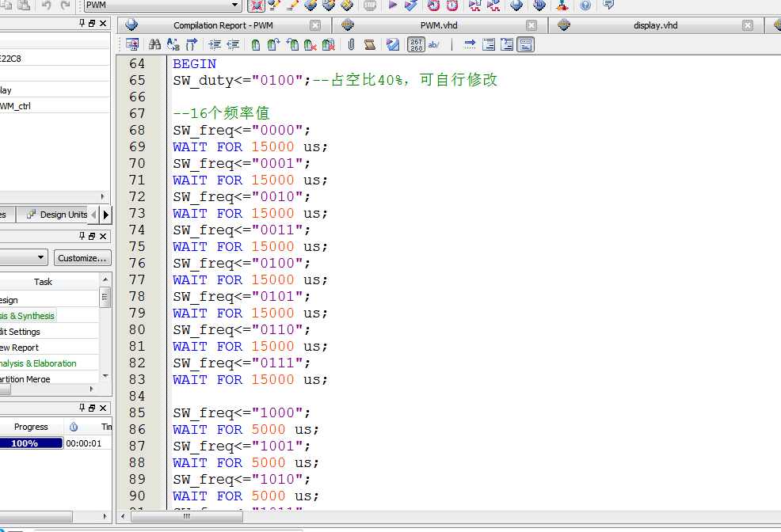Click the horizontal scrollbar thumb below the code editor
This screenshot has height=532, width=781.
click(187, 517)
